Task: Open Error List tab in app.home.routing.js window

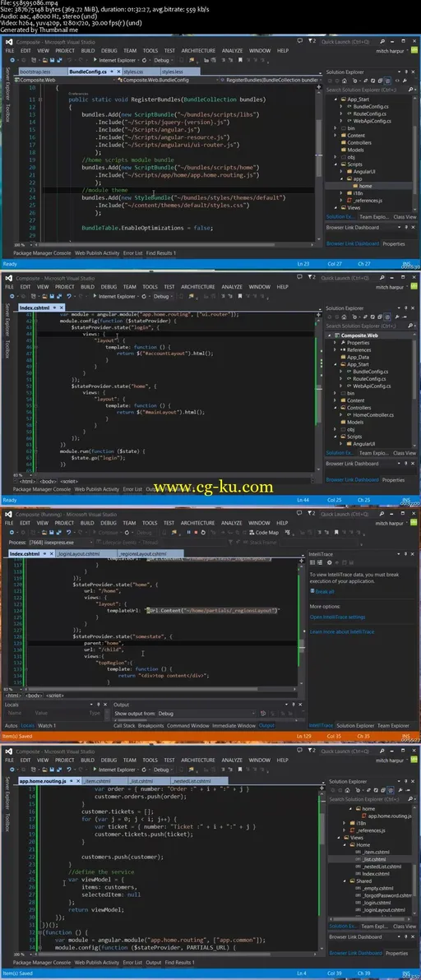Action: tap(132, 963)
